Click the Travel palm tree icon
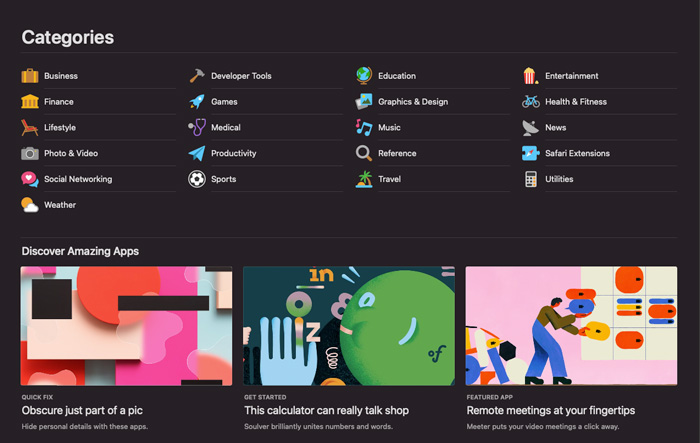 click(x=364, y=180)
